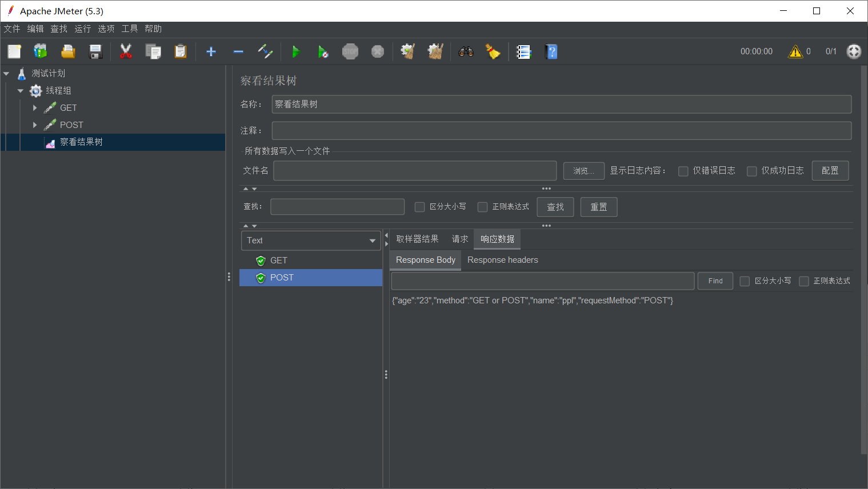Enable the 仅错误日志 checkbox
868x489 pixels.
(x=683, y=171)
